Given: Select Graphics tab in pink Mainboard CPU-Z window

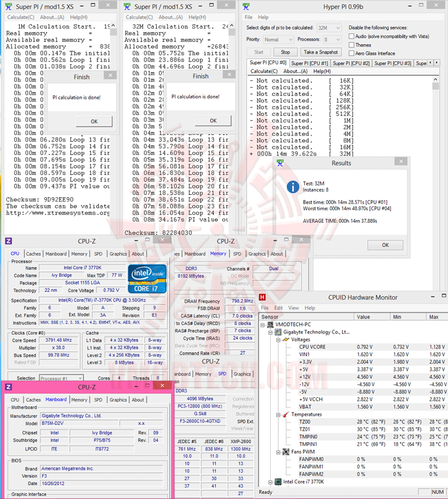Looking at the screenshot, I should pos(118,399).
